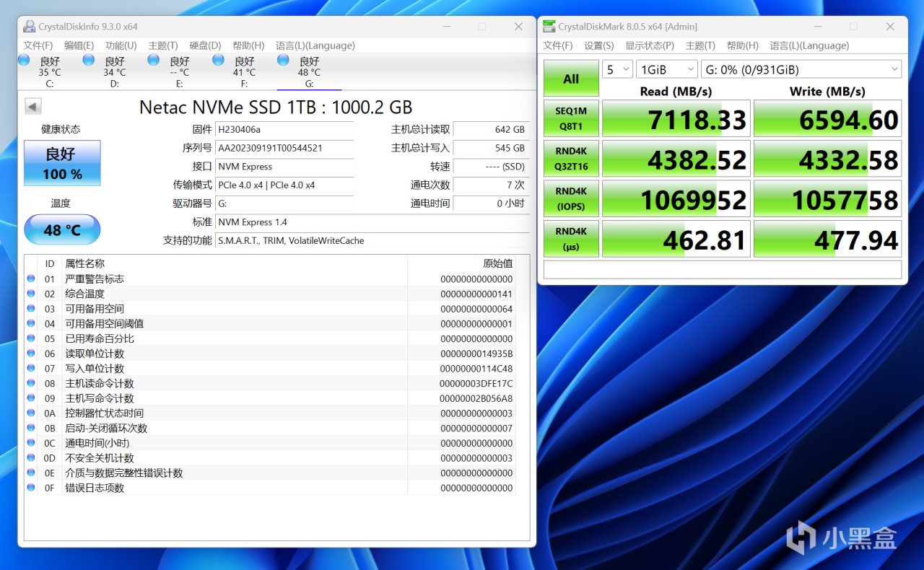This screenshot has height=570, width=924.
Task: Click status dot for 综合温度 row
Action: point(31,294)
